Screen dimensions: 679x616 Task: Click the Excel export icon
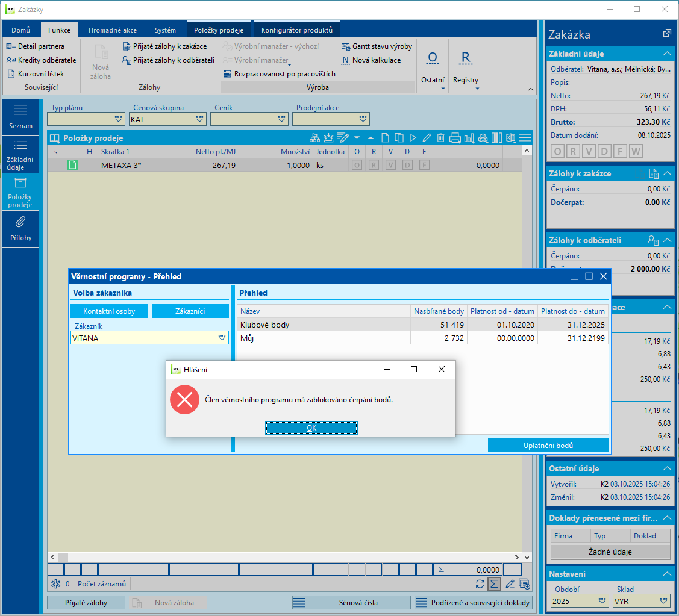tap(511, 138)
